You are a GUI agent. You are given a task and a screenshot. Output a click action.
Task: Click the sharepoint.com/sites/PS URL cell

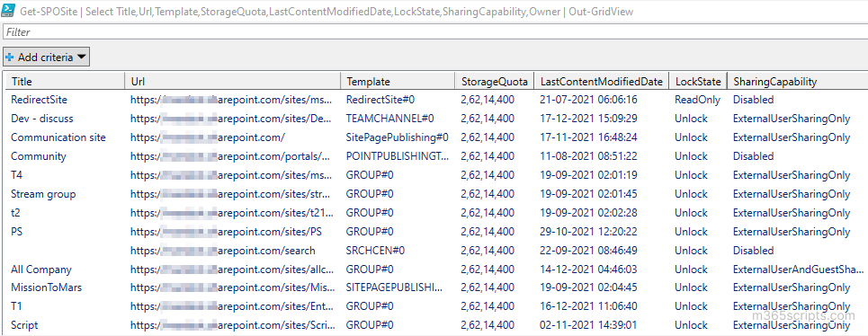click(x=227, y=232)
